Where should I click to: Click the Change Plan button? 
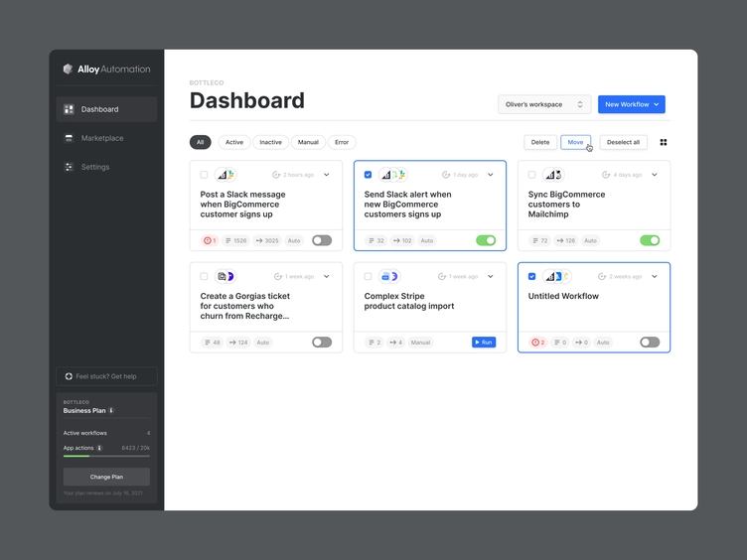pos(106,477)
